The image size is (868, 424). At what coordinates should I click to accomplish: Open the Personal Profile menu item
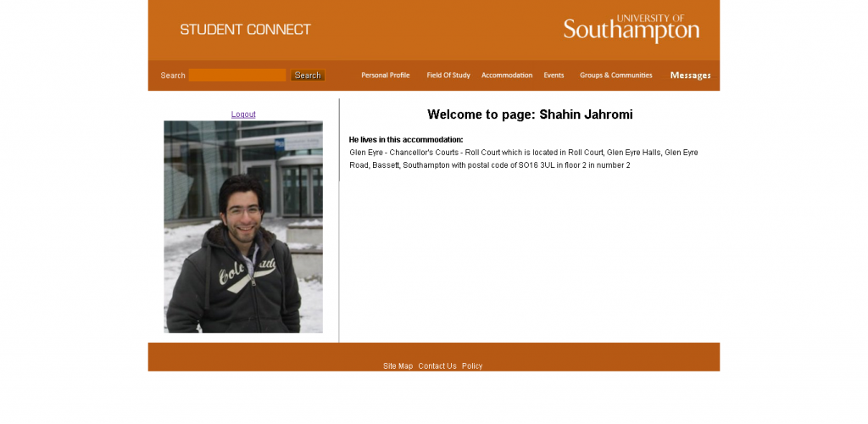(x=385, y=75)
